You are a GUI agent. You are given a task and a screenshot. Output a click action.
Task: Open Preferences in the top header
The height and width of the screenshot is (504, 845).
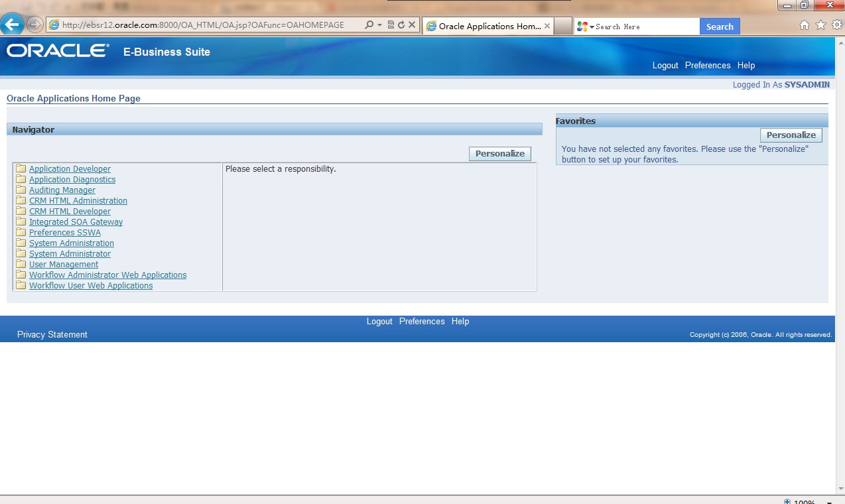[708, 65]
